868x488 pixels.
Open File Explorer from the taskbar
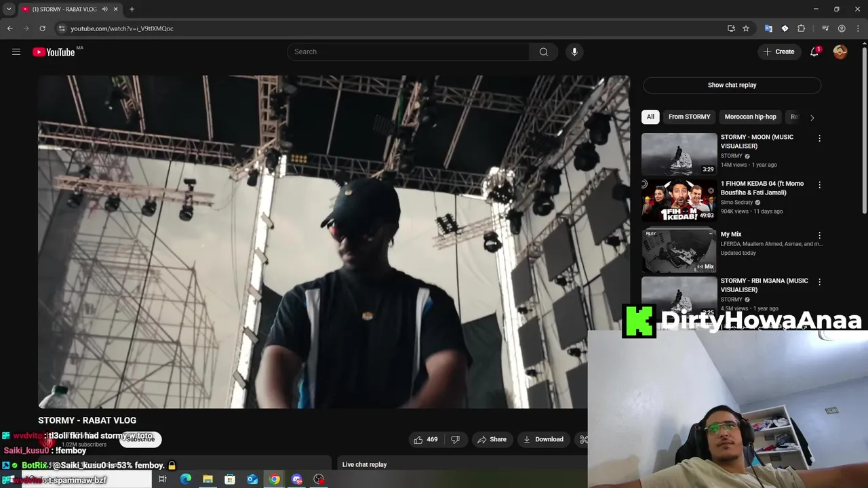pyautogui.click(x=208, y=479)
